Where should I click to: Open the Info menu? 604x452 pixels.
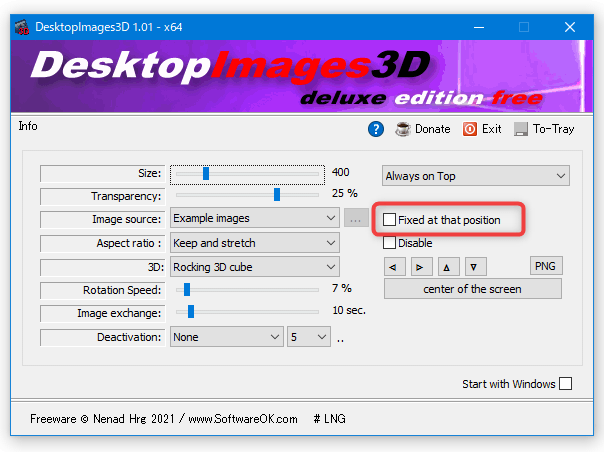(x=28, y=126)
